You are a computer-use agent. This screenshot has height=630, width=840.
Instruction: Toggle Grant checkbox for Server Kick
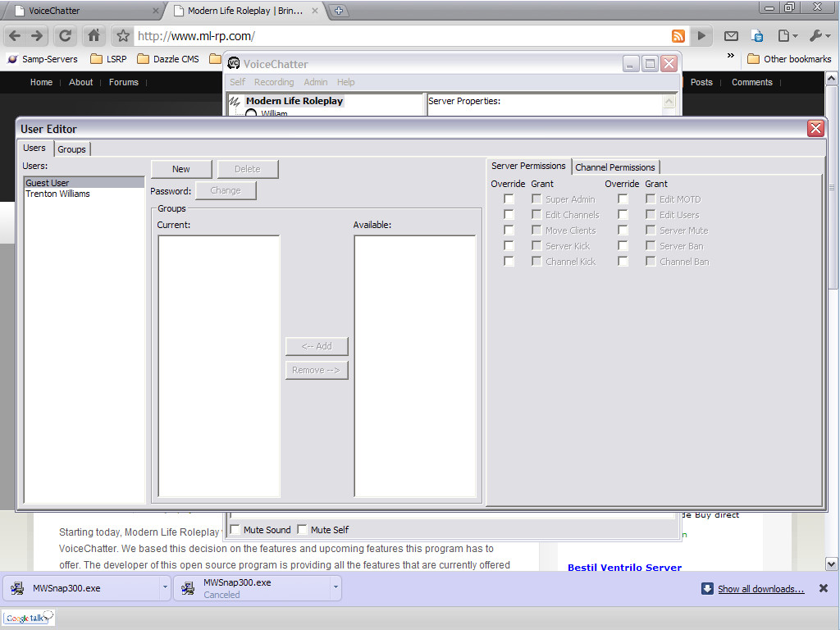point(536,245)
